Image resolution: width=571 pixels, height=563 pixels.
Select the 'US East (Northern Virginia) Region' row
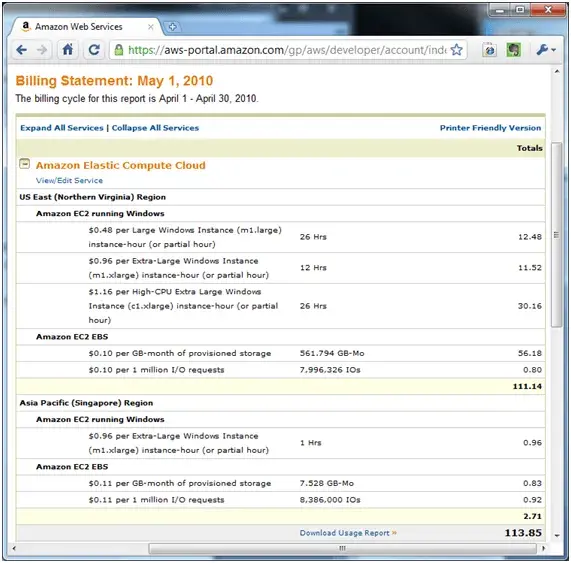click(280, 197)
